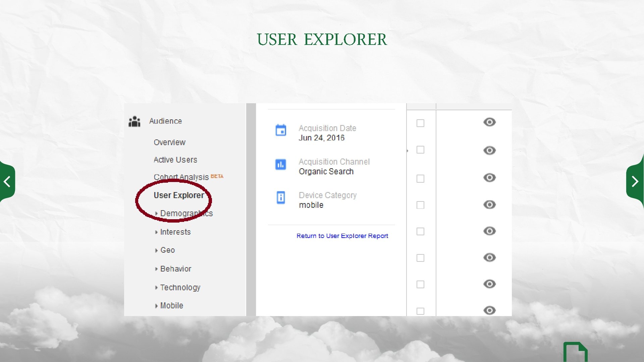Click the 'Jun 24, 2016' date value
This screenshot has height=362, width=644.
coord(322,138)
